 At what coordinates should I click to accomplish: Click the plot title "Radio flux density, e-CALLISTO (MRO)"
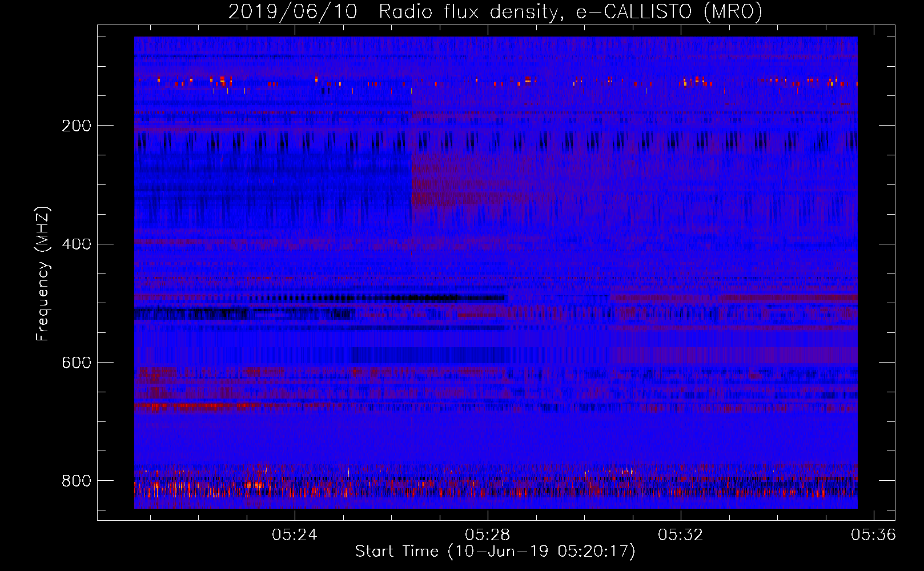coord(571,12)
